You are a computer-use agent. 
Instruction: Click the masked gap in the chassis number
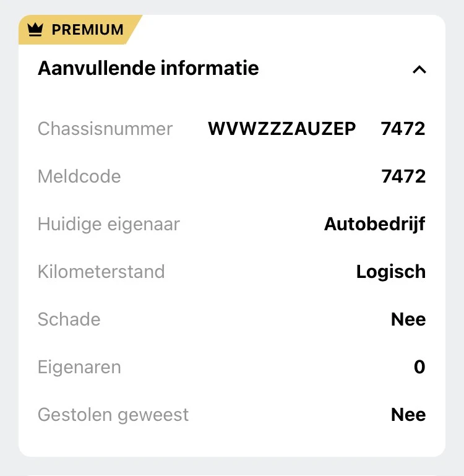pyautogui.click(x=369, y=129)
